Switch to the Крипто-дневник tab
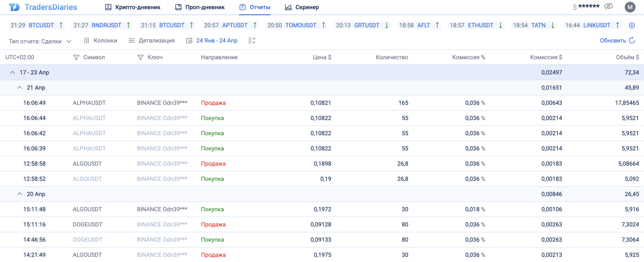 tap(133, 7)
